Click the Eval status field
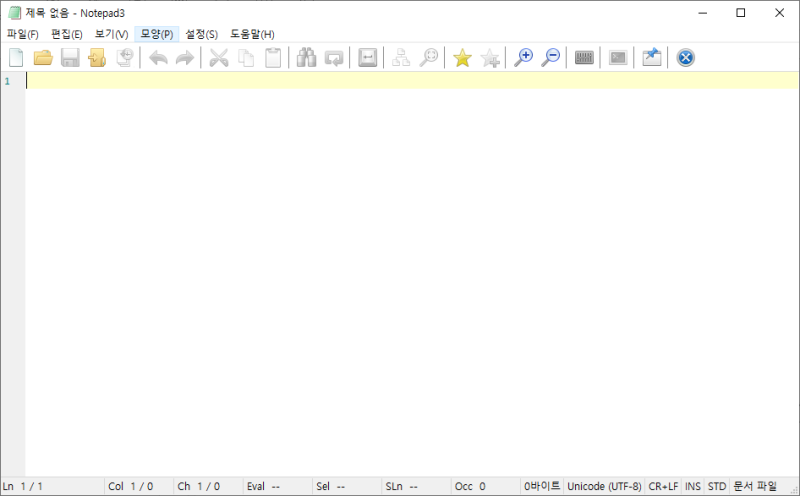Image resolution: width=800 pixels, height=496 pixels. (278, 486)
